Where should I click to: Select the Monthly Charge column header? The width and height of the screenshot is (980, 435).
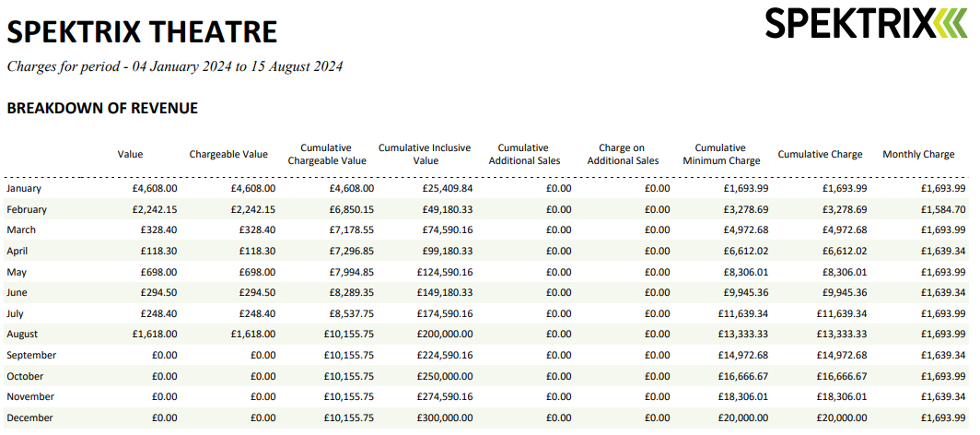point(918,155)
